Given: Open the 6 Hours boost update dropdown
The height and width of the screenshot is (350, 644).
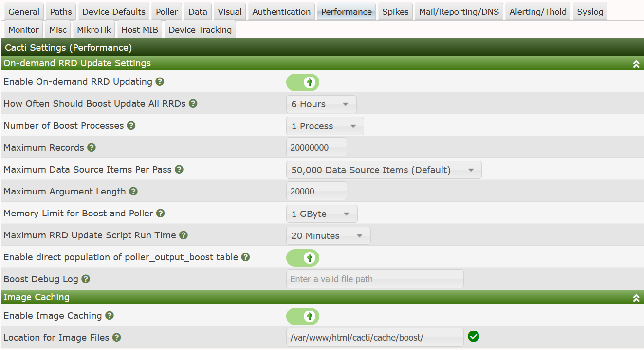Looking at the screenshot, I should (x=321, y=104).
